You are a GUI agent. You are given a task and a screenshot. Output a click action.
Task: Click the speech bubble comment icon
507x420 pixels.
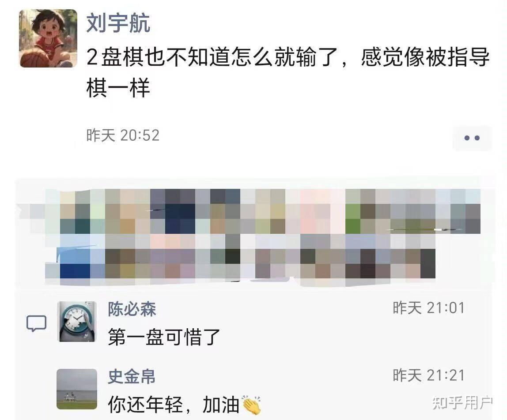(x=36, y=323)
